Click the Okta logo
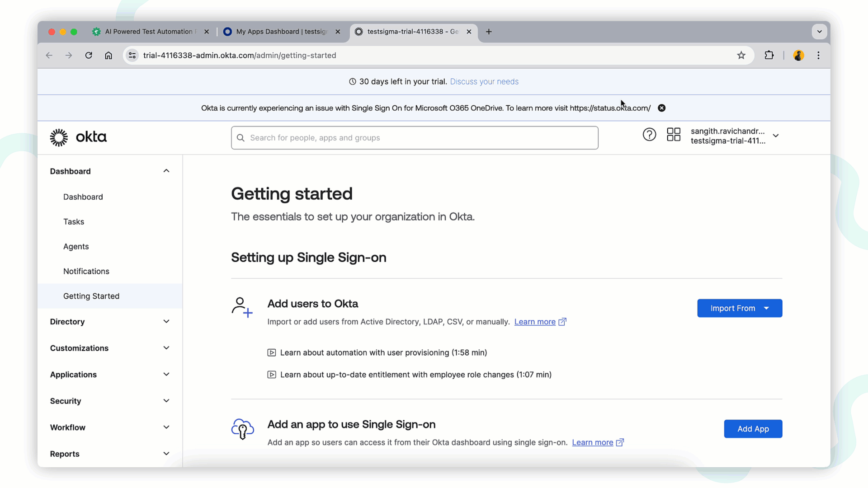The image size is (868, 488). (x=78, y=137)
